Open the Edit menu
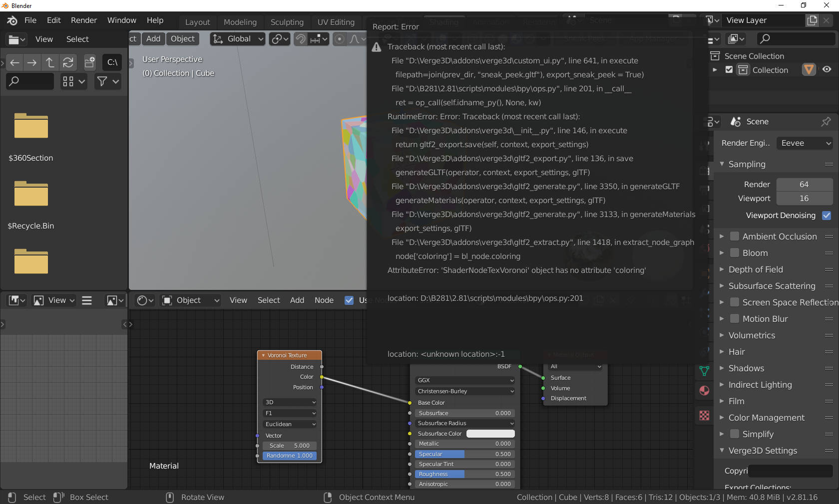Viewport: 839px width, 504px height. [53, 20]
